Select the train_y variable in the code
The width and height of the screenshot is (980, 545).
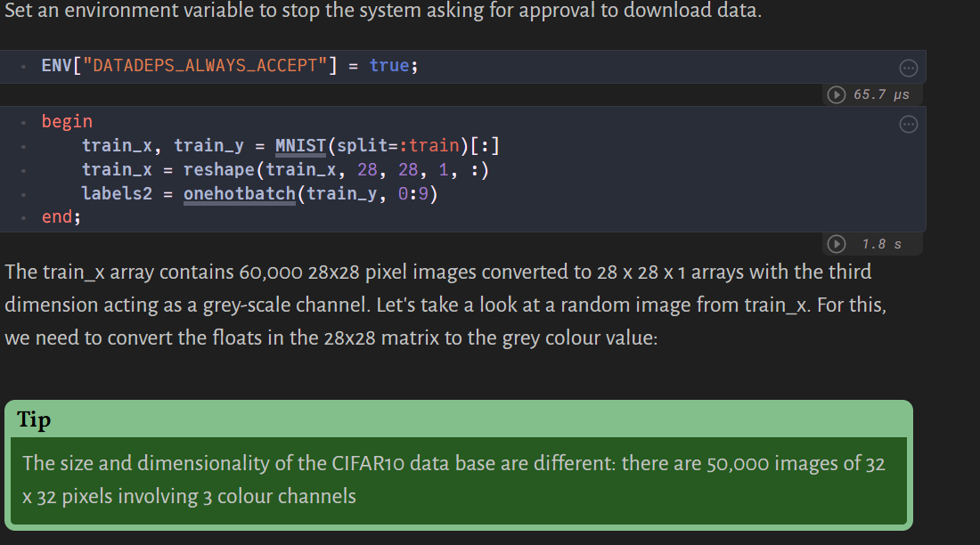pyautogui.click(x=209, y=145)
